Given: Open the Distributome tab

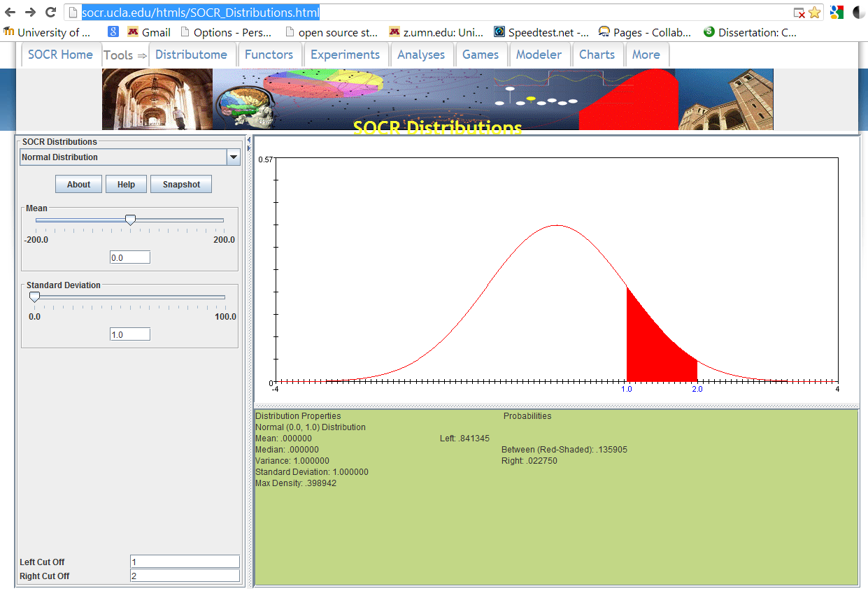Looking at the screenshot, I should tap(191, 55).
